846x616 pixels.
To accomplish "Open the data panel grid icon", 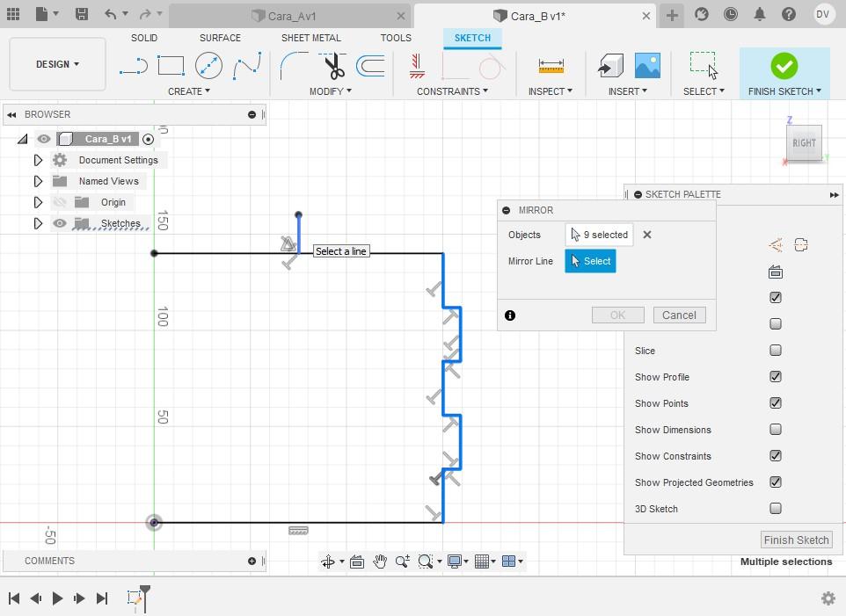I will pos(13,14).
